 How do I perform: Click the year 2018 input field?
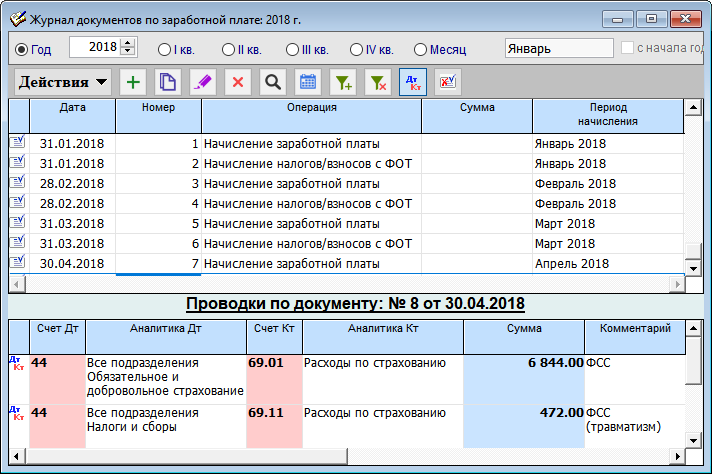click(95, 47)
